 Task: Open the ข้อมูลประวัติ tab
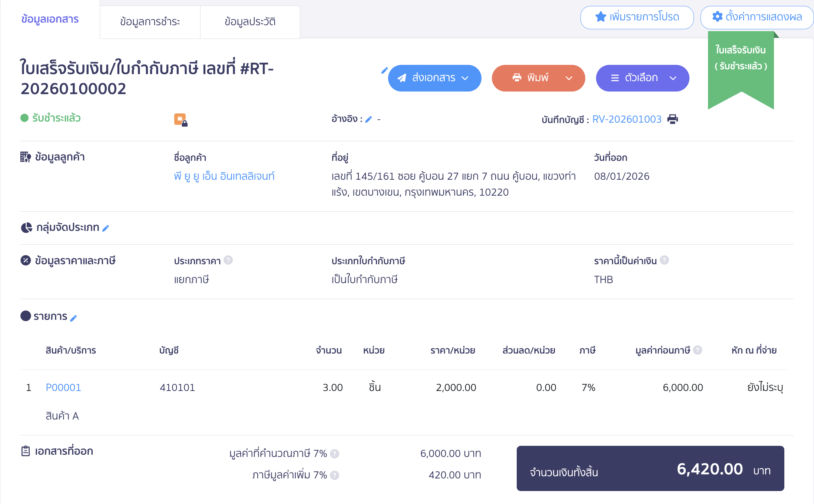[250, 22]
